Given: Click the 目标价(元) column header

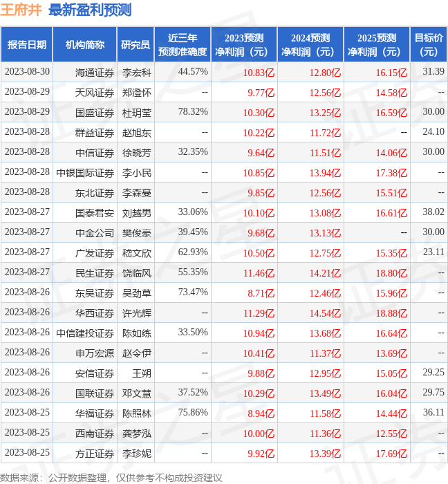Looking at the screenshot, I should pyautogui.click(x=429, y=45).
